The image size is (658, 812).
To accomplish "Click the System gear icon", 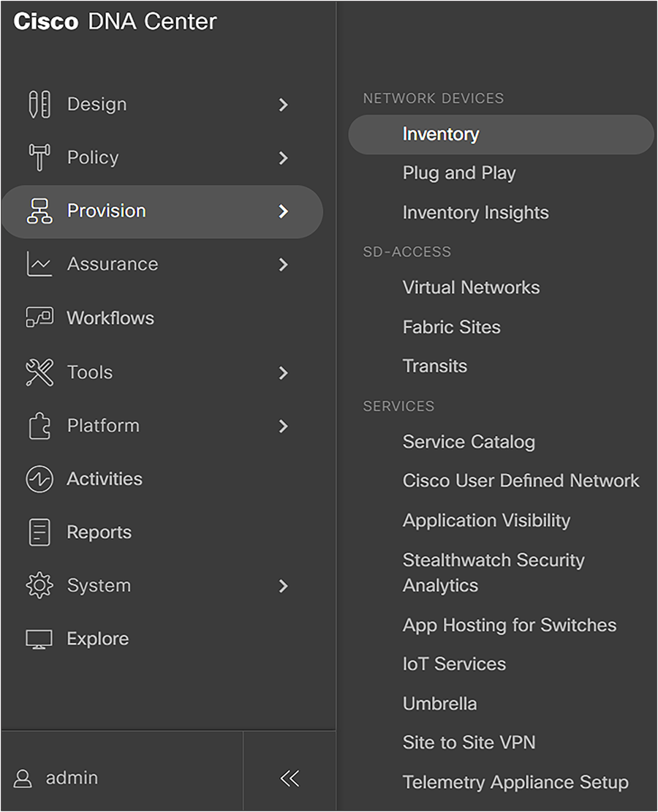I will (39, 586).
